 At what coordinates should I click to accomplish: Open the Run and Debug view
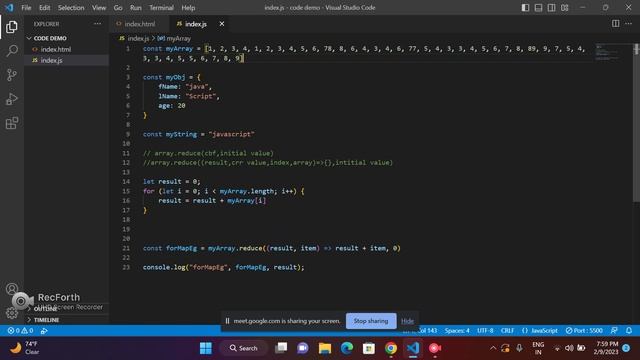point(11,99)
